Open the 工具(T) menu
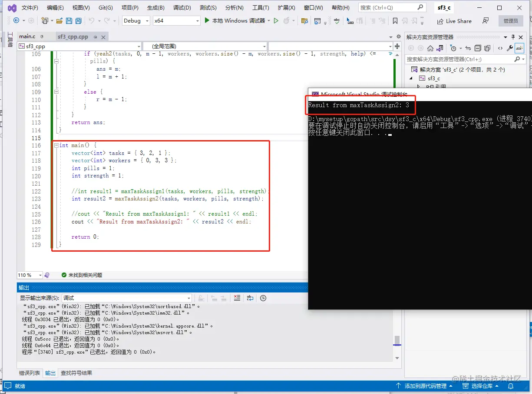Screen dimensions: 532x394 pyautogui.click(x=261, y=8)
